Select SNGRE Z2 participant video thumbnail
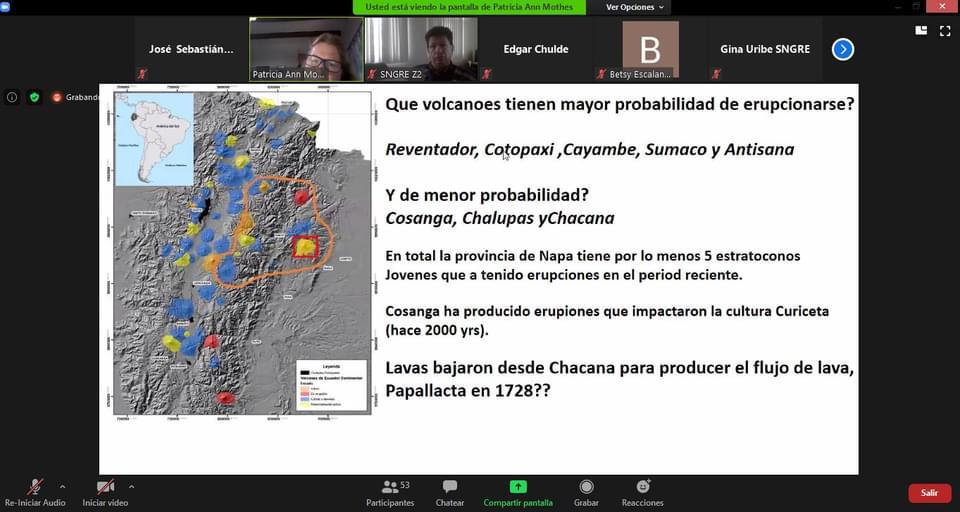The height and width of the screenshot is (512, 960). 421,49
